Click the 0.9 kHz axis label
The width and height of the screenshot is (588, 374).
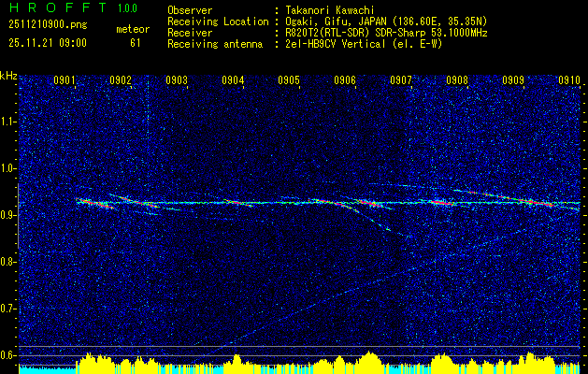[x=8, y=215]
